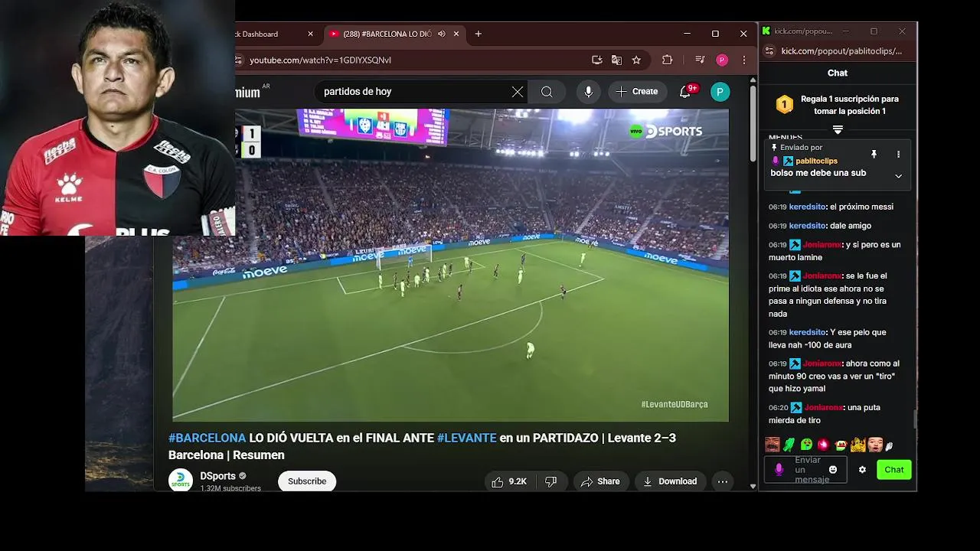Open the emoji picker smiley
This screenshot has height=551, width=980.
pyautogui.click(x=833, y=470)
